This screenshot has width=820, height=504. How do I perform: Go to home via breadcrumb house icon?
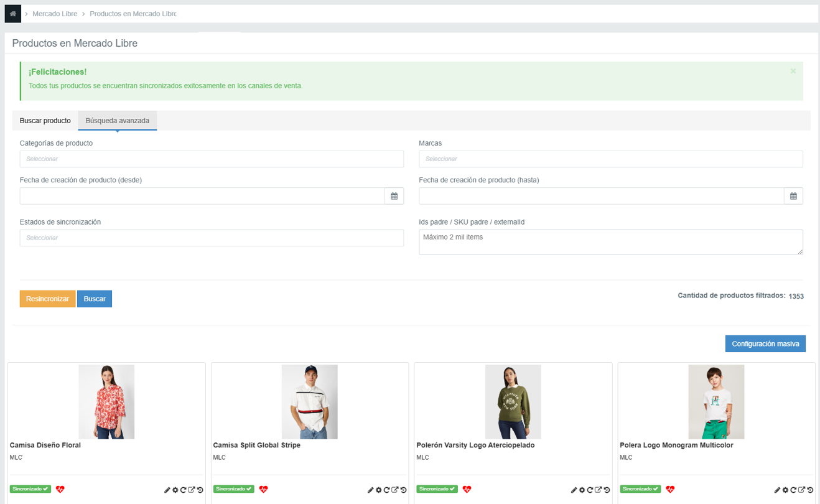click(x=13, y=14)
